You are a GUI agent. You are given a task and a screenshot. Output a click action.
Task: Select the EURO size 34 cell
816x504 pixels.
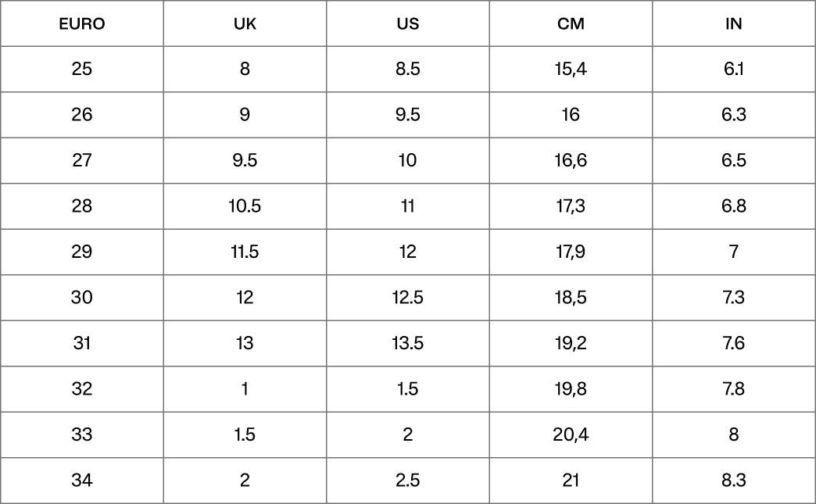[82, 480]
